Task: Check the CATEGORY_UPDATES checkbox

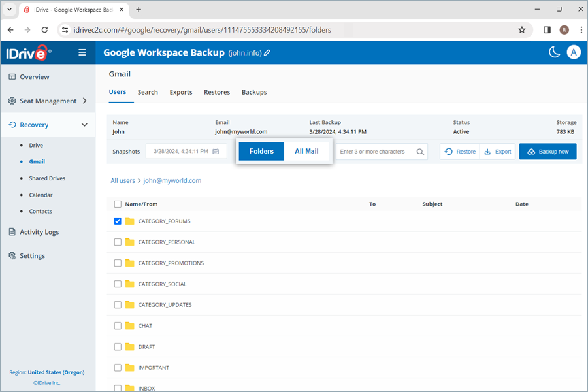Action: click(118, 305)
